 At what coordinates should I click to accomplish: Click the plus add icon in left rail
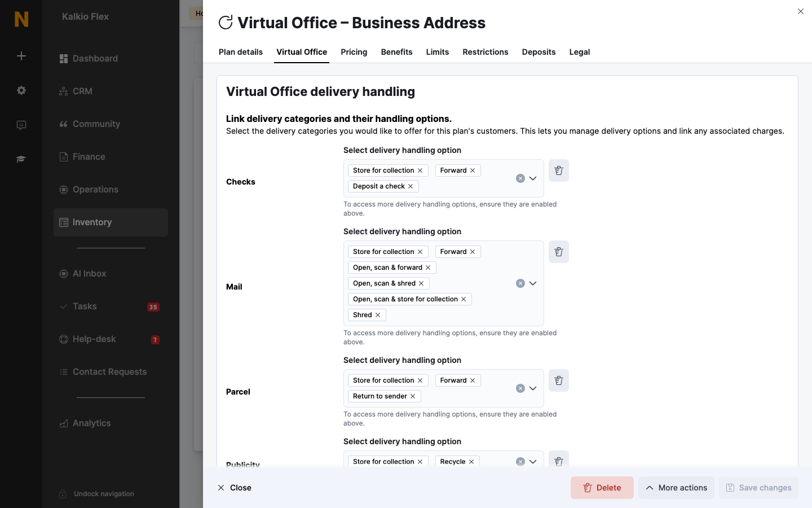[21, 56]
